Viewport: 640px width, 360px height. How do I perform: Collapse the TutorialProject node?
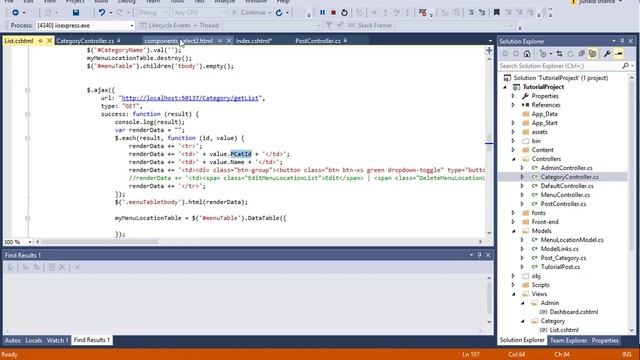pos(505,87)
